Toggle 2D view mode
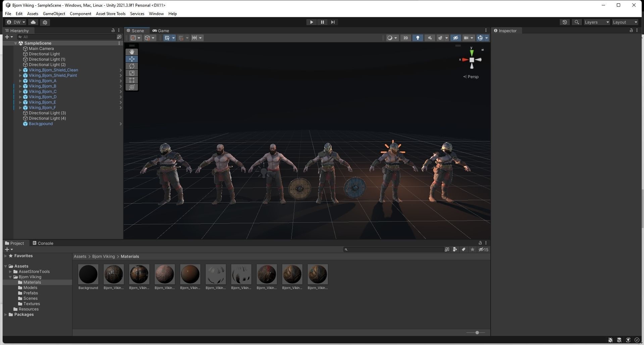Image resolution: width=644 pixels, height=345 pixels. [x=405, y=38]
